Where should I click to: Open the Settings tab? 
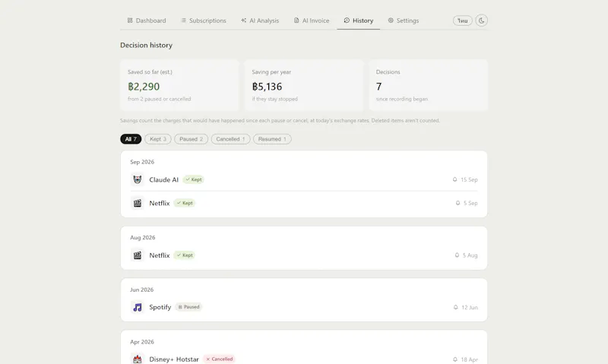(x=404, y=21)
